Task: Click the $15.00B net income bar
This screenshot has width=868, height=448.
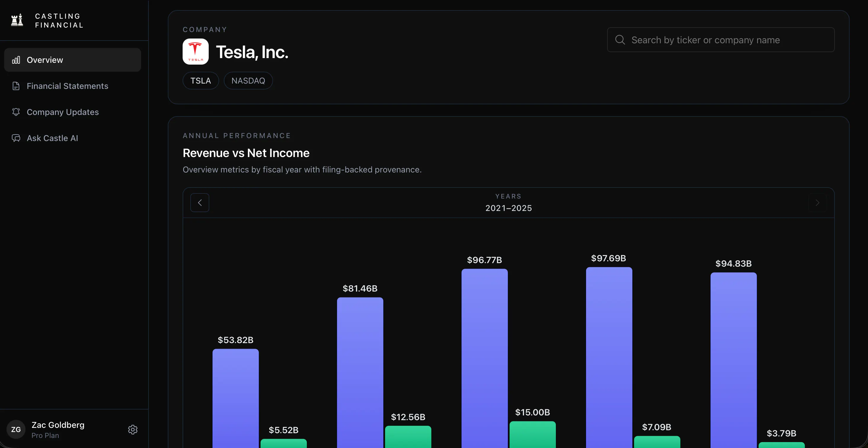Action: 532,435
